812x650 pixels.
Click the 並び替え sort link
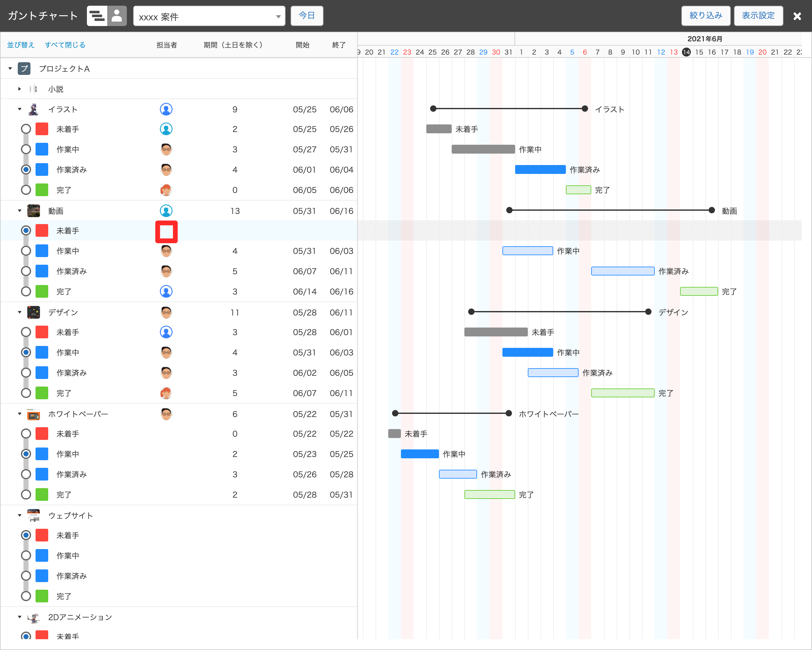point(21,45)
